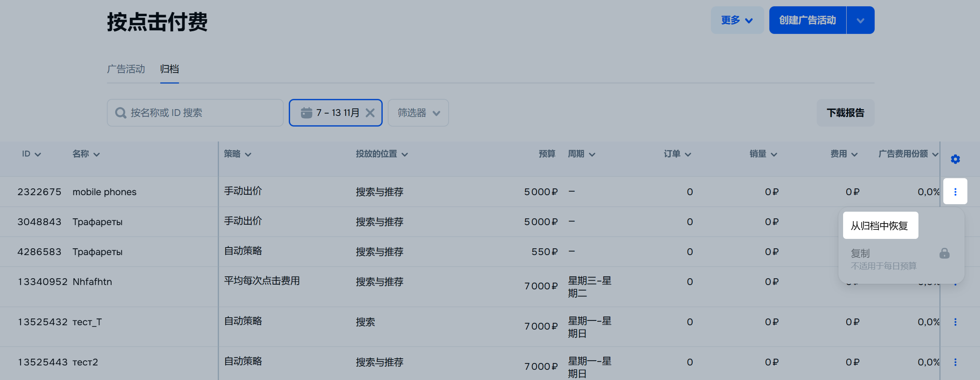
Task: Choose 从归档中恢复 from context menu
Action: (880, 226)
